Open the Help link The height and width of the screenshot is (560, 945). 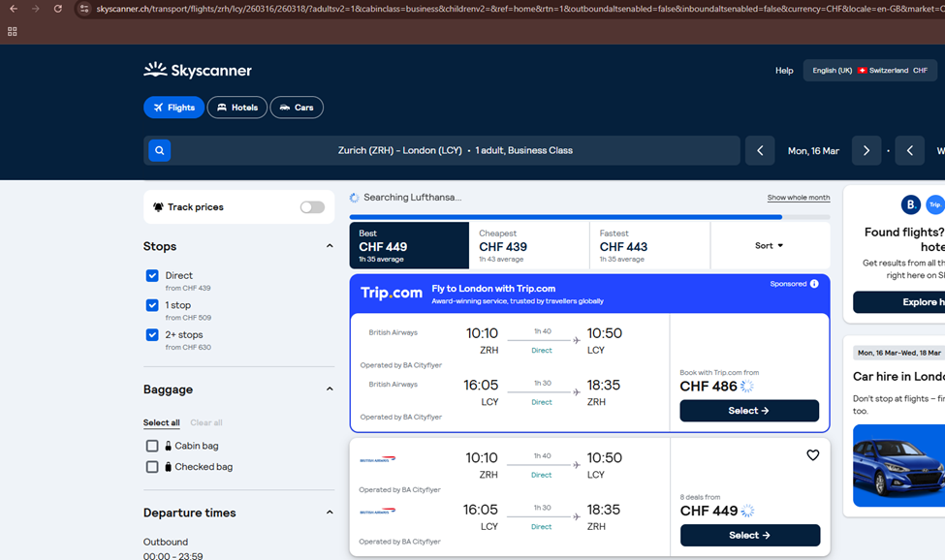point(784,71)
